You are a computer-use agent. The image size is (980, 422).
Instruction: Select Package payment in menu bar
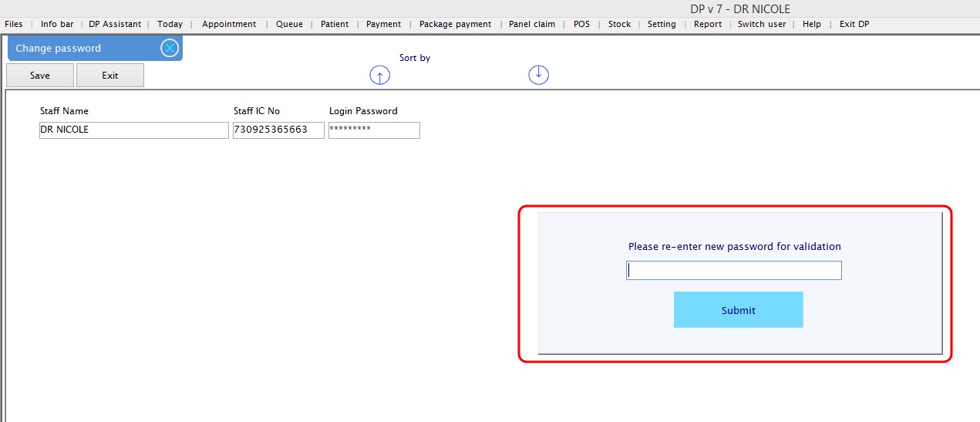coord(455,24)
